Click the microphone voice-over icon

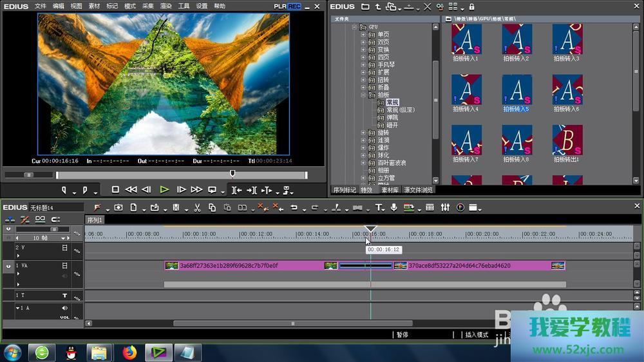point(393,207)
